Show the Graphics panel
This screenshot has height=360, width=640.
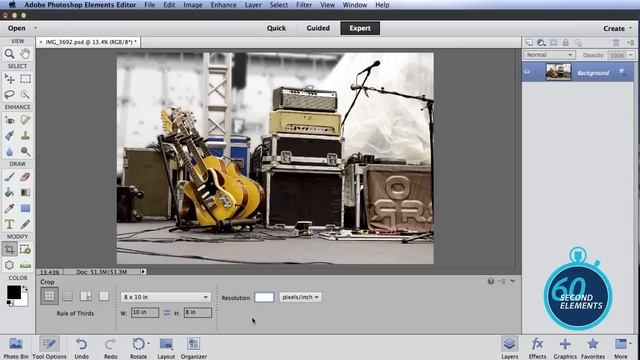click(565, 348)
